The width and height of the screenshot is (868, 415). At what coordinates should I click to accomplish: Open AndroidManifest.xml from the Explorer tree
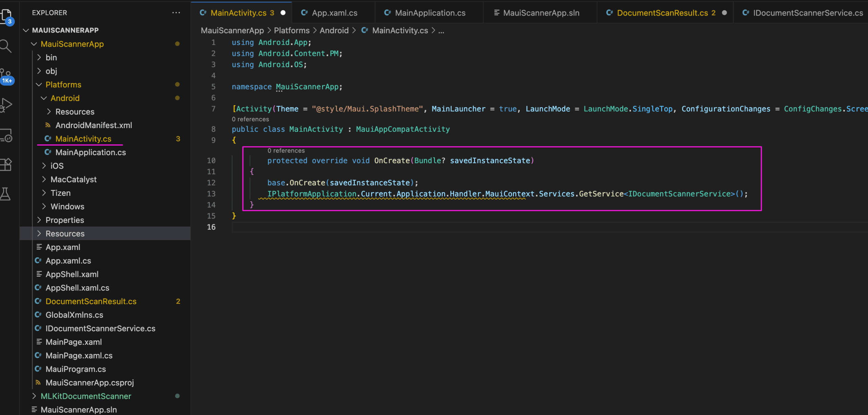[x=94, y=125]
